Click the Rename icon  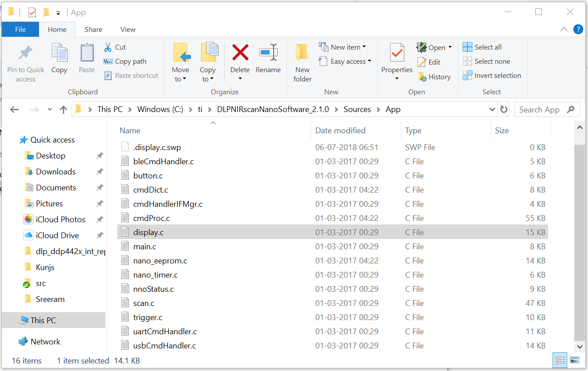[268, 52]
